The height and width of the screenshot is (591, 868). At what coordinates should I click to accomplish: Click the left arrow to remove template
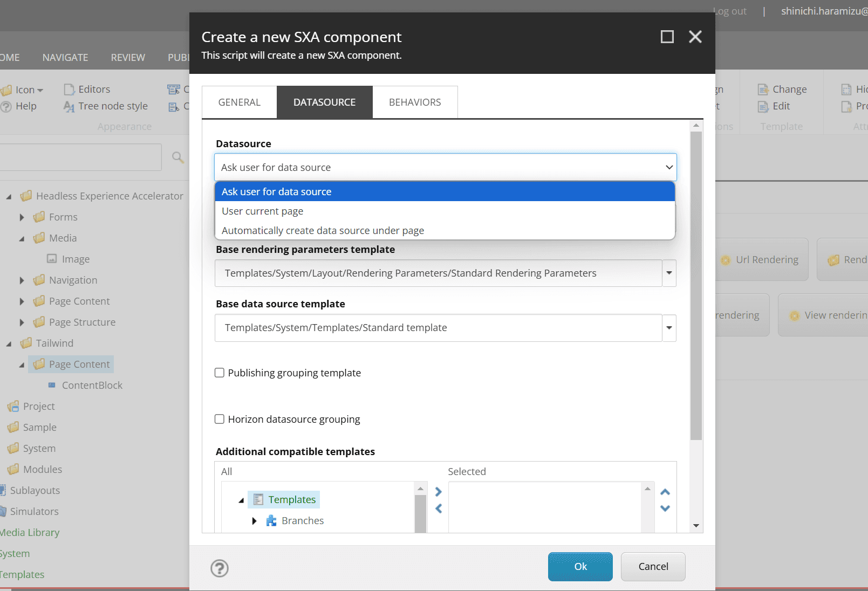click(x=439, y=508)
